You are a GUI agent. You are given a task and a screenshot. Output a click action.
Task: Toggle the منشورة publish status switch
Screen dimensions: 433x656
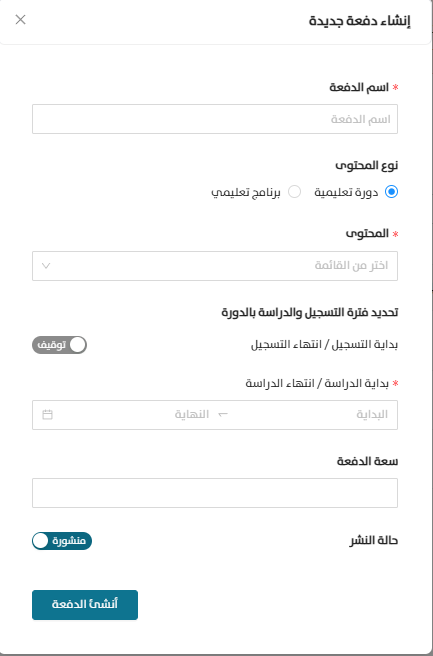pos(62,541)
